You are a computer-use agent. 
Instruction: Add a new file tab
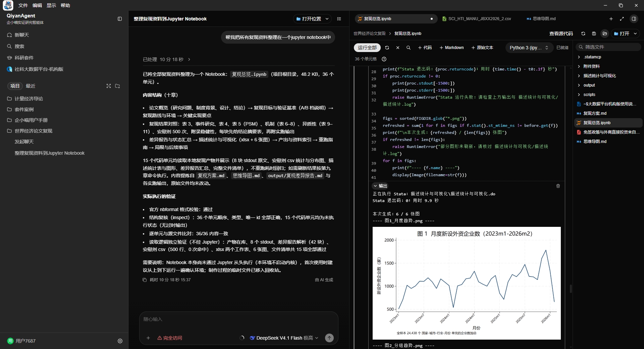(611, 19)
